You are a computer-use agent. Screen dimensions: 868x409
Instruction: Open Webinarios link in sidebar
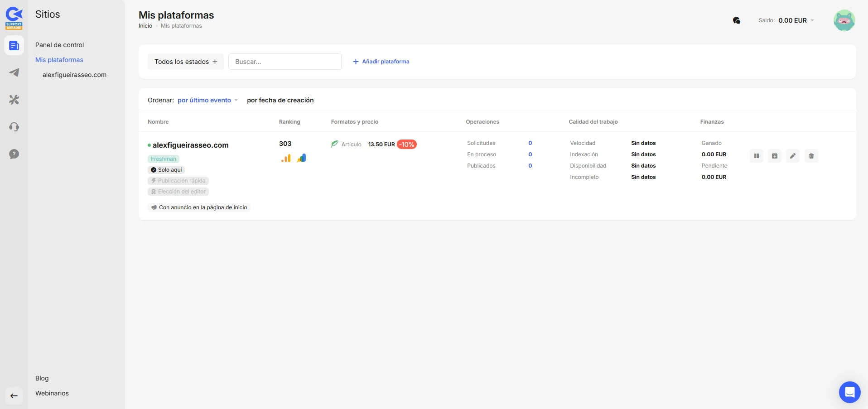[52, 393]
